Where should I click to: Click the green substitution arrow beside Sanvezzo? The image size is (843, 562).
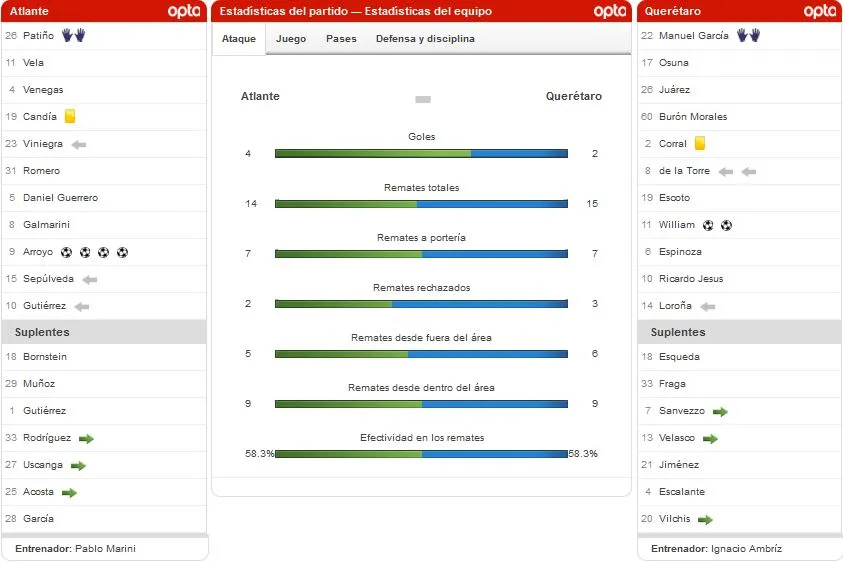[x=720, y=411]
